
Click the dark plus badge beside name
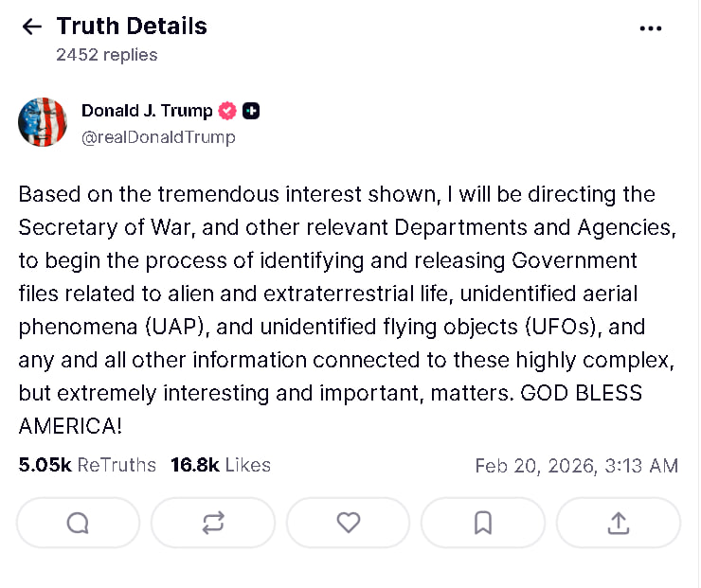click(250, 111)
